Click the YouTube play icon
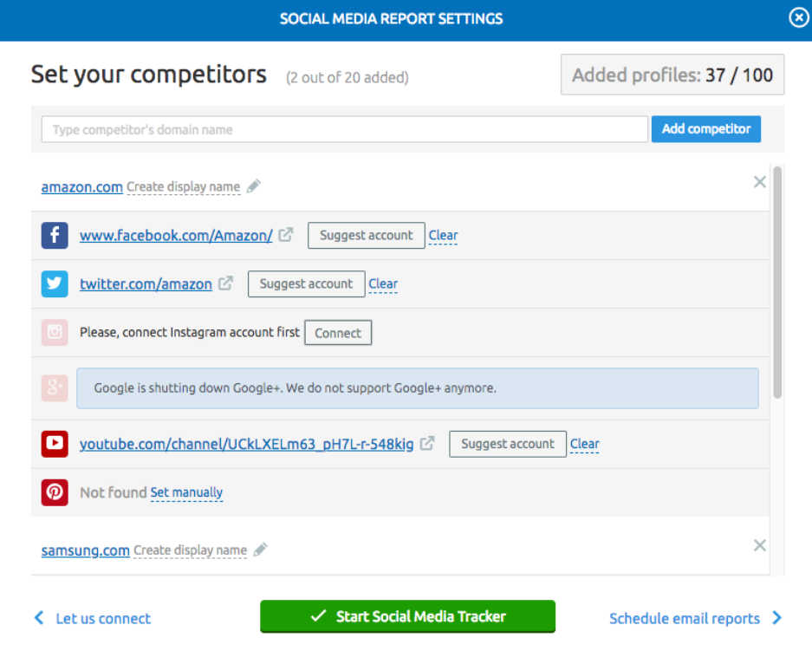The height and width of the screenshot is (651, 812). tap(55, 444)
